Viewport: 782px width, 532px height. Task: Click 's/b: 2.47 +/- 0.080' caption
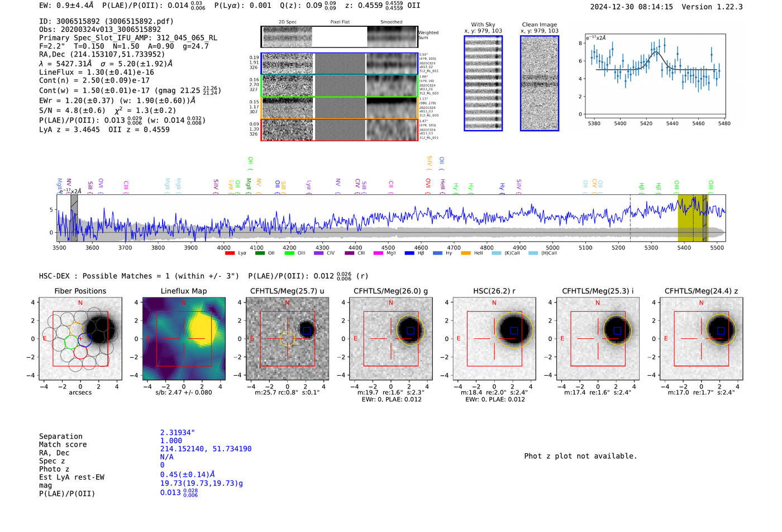click(184, 392)
